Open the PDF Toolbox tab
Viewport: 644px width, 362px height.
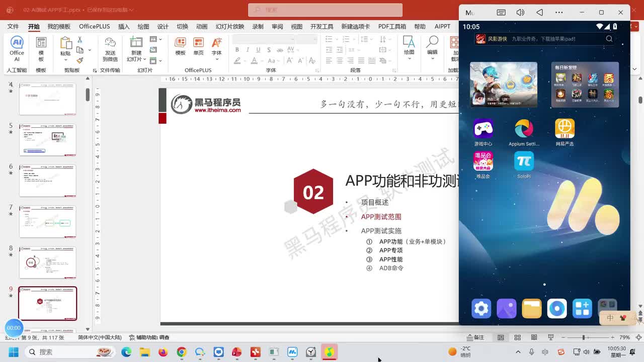coord(392,27)
